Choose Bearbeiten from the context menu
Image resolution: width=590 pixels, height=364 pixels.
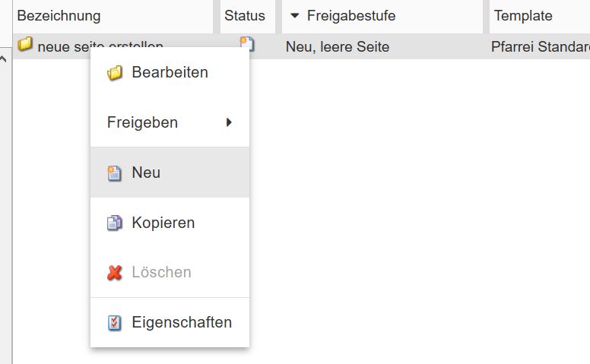[x=170, y=73]
